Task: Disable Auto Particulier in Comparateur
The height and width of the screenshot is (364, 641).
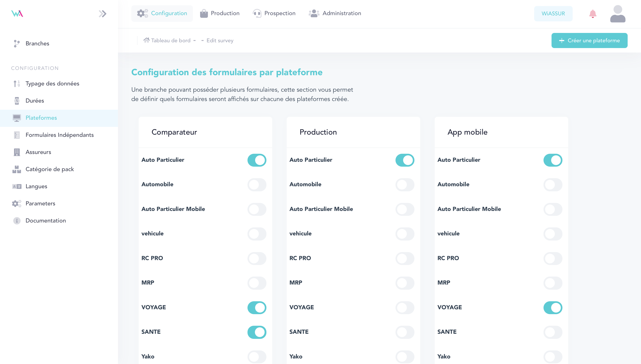Action: [x=257, y=160]
